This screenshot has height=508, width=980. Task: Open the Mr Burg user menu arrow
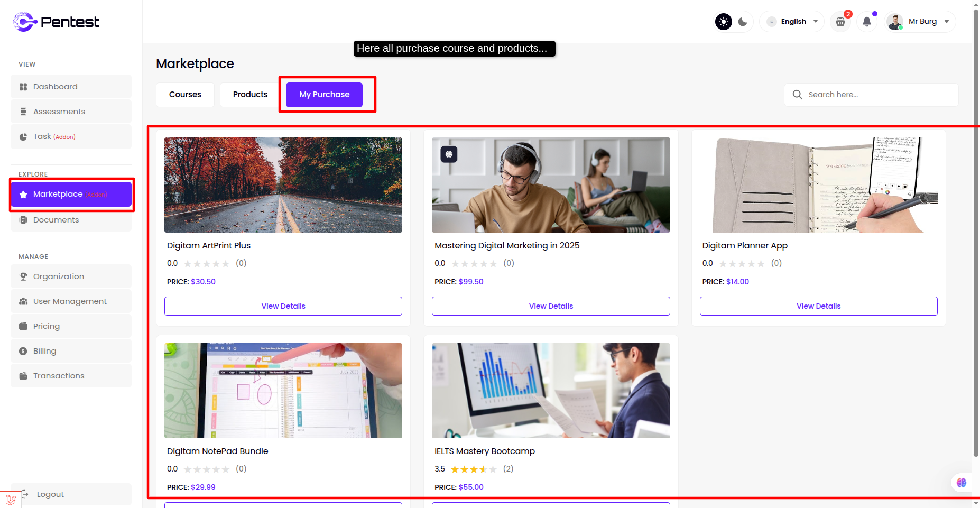pyautogui.click(x=947, y=22)
